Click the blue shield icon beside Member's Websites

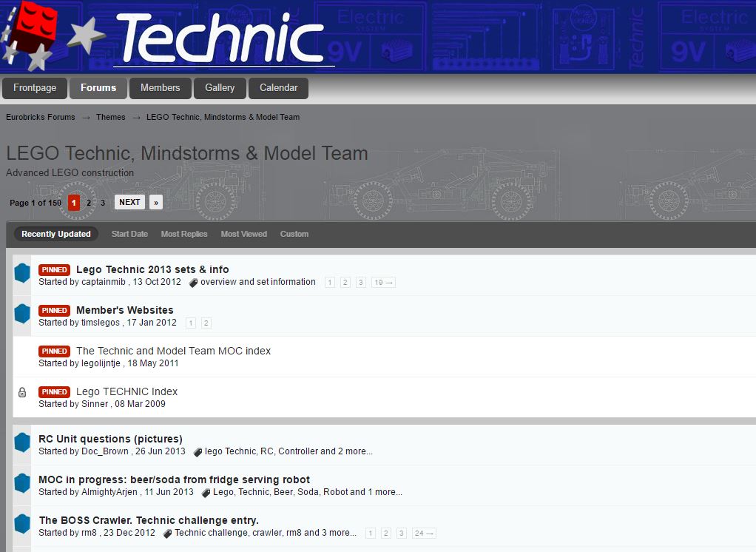22,314
